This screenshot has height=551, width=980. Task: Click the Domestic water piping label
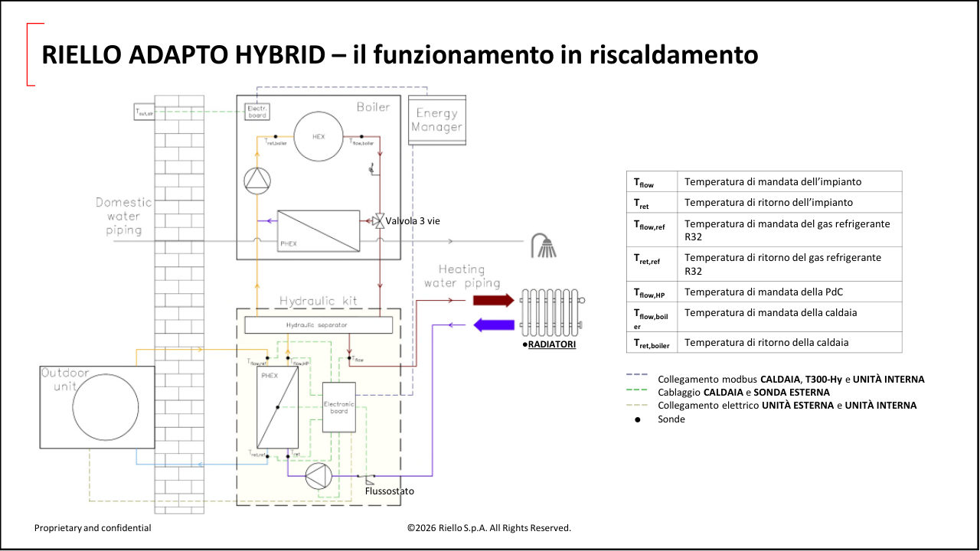tap(124, 217)
